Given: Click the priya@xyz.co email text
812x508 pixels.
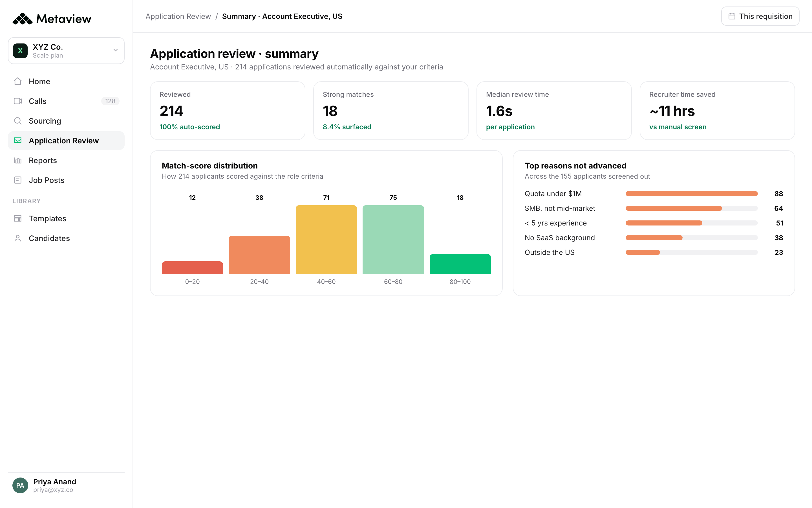Looking at the screenshot, I should click(x=53, y=490).
